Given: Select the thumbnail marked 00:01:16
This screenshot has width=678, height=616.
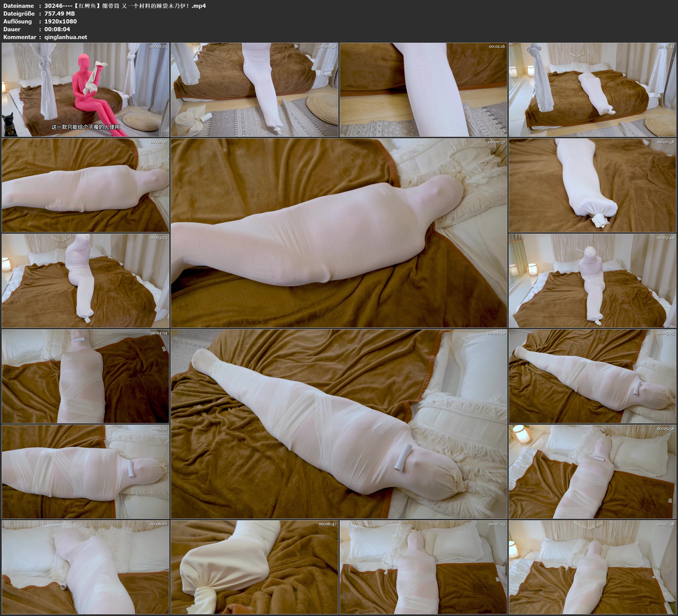Looking at the screenshot, I should point(423,89).
